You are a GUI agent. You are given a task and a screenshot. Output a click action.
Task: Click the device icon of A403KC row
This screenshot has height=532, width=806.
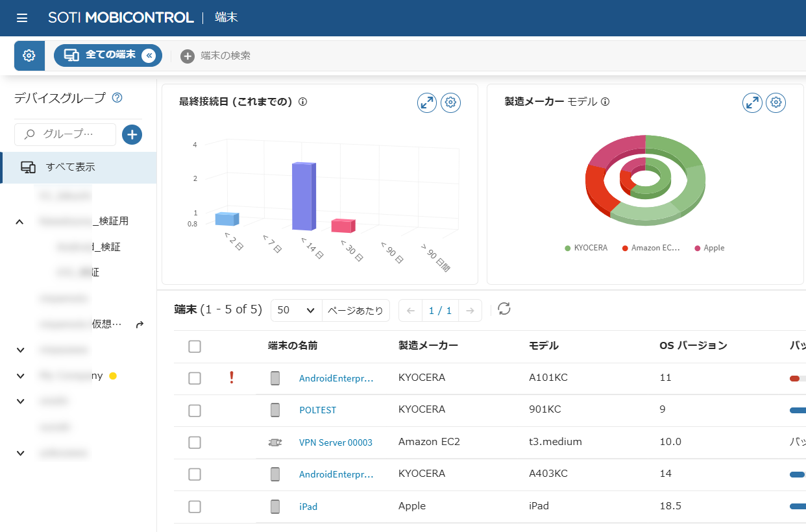point(275,474)
